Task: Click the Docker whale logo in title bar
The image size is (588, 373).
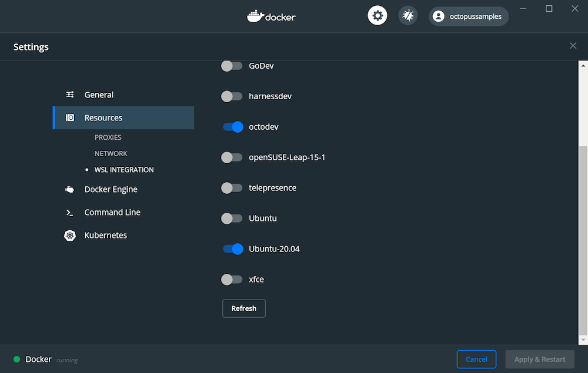Action: 255,16
